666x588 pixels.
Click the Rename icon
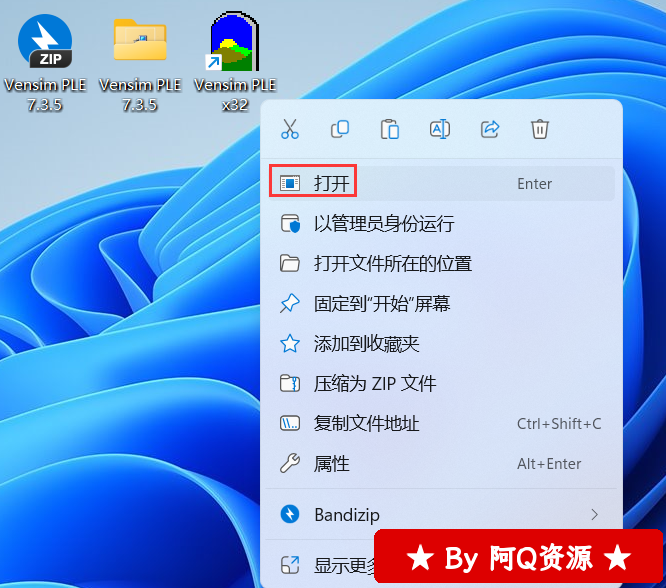(x=440, y=129)
